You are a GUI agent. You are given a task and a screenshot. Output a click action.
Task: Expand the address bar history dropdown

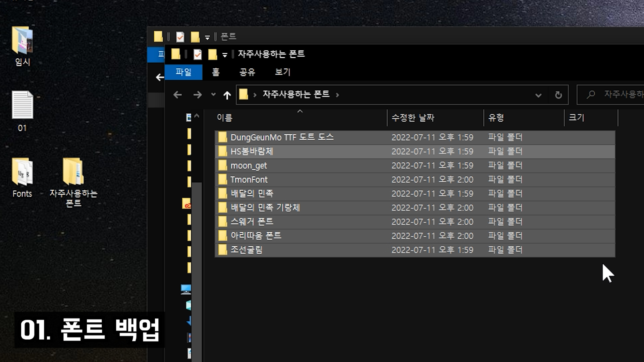538,95
